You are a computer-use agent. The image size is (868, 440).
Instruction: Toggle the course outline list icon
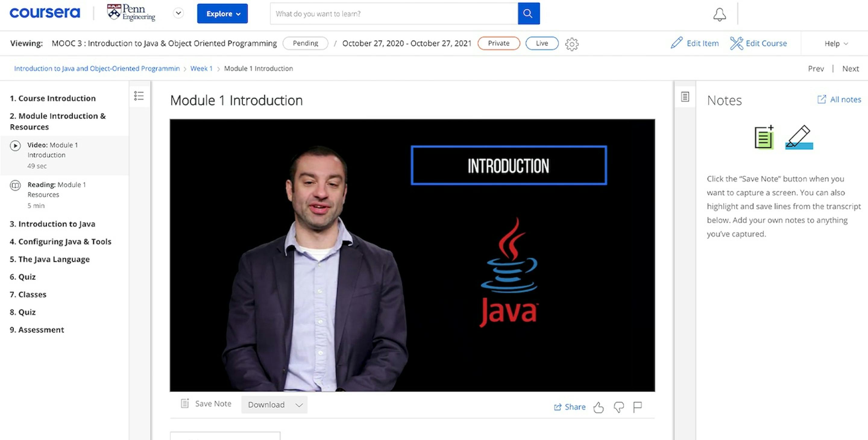coord(139,96)
